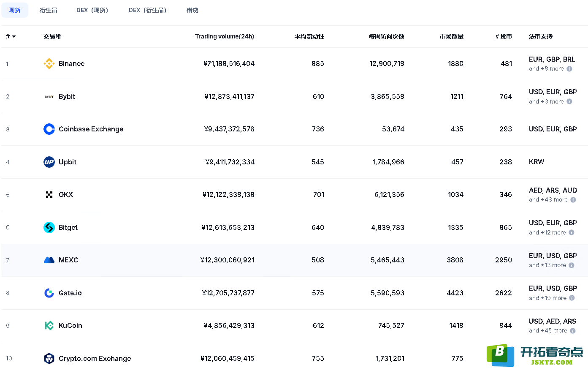Select the 现货 tab
Screen dimensions: 588x368
[x=15, y=10]
